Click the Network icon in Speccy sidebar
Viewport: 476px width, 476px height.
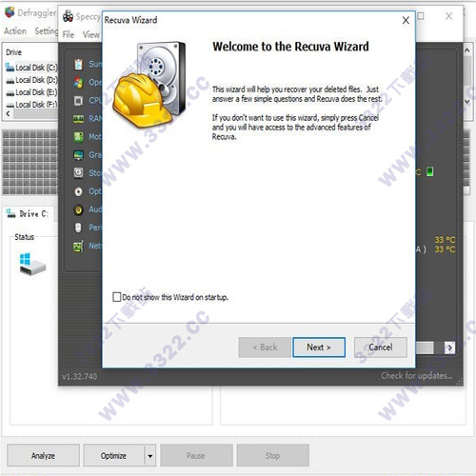click(x=78, y=246)
